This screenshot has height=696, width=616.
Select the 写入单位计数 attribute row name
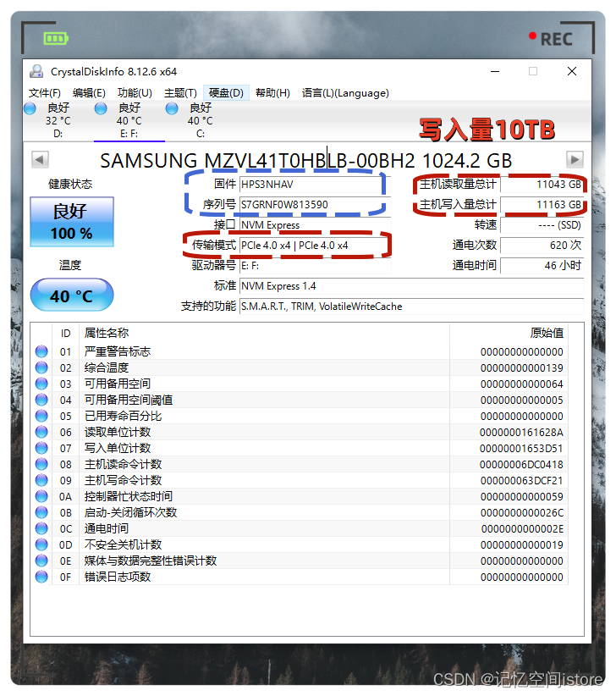(118, 448)
